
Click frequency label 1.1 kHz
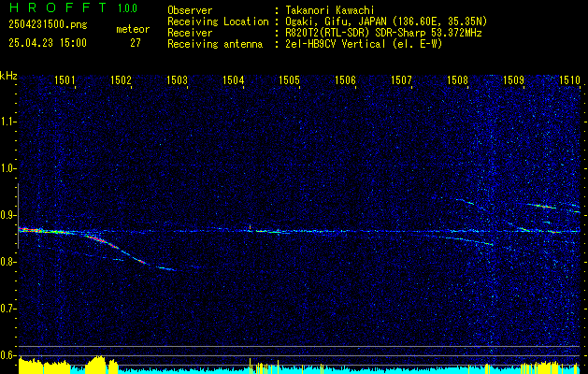7,122
